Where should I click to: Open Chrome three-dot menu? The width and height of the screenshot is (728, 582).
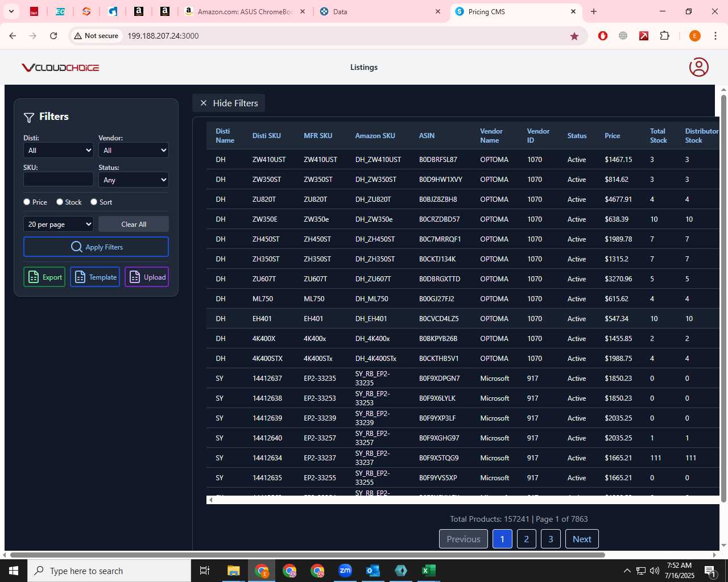715,36
